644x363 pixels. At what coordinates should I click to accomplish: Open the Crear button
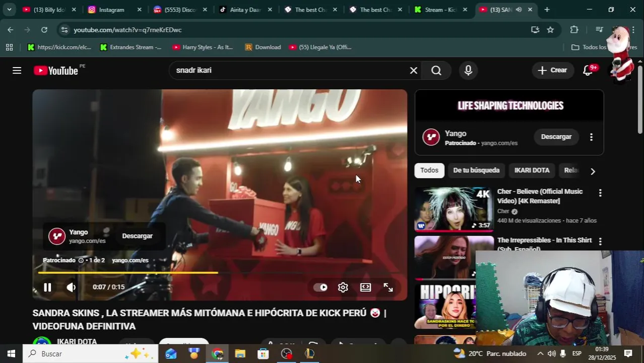[x=553, y=71]
